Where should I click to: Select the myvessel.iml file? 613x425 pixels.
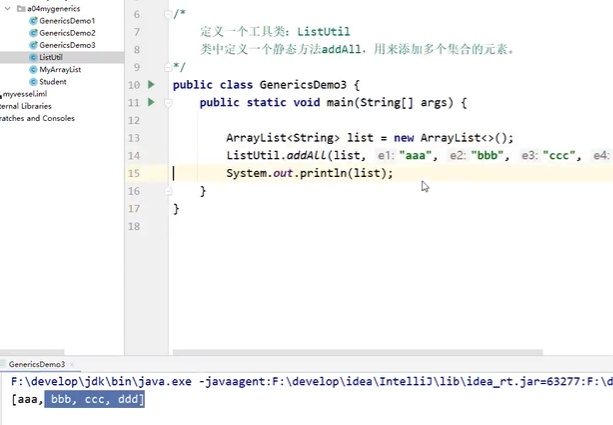point(25,94)
